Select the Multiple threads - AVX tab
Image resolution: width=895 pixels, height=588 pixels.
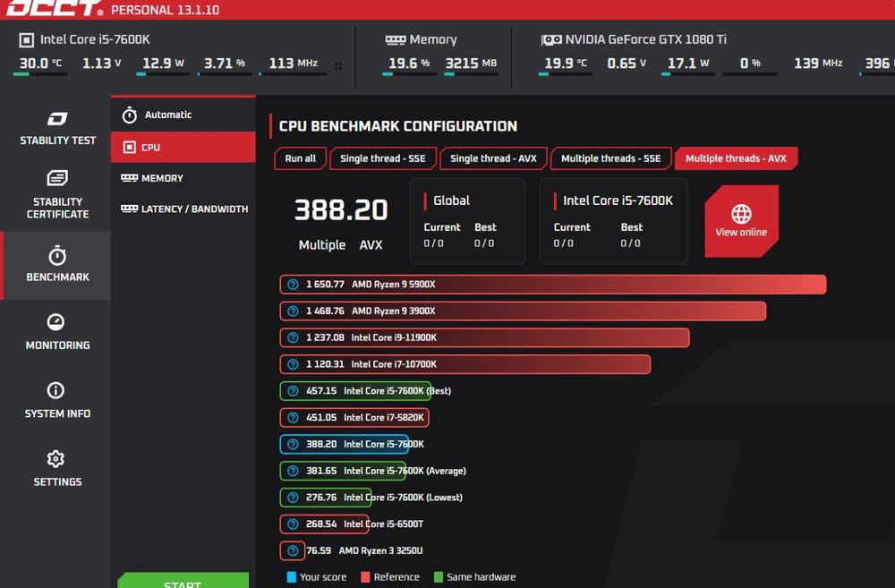pyautogui.click(x=736, y=158)
